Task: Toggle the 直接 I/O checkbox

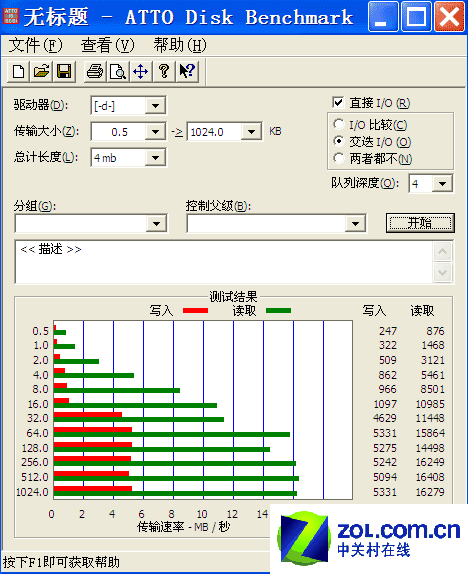Action: 338,103
